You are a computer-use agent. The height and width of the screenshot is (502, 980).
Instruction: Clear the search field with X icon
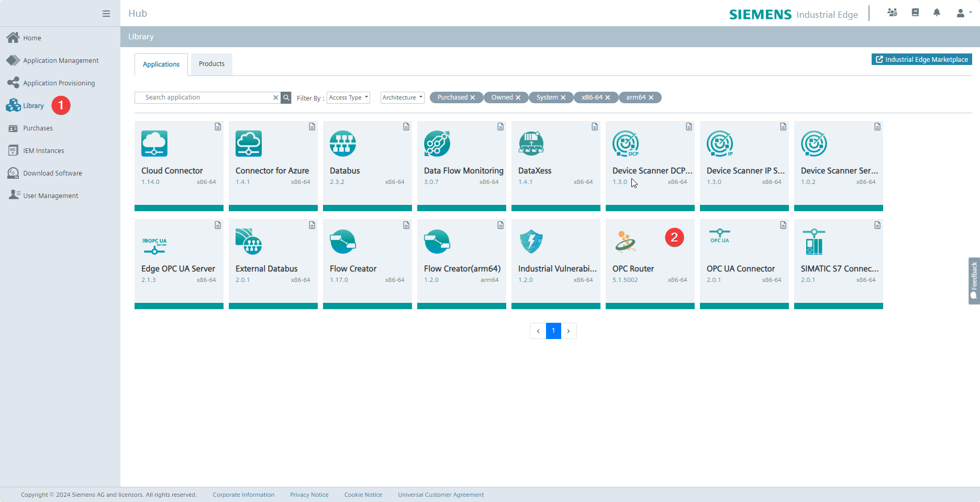click(275, 97)
